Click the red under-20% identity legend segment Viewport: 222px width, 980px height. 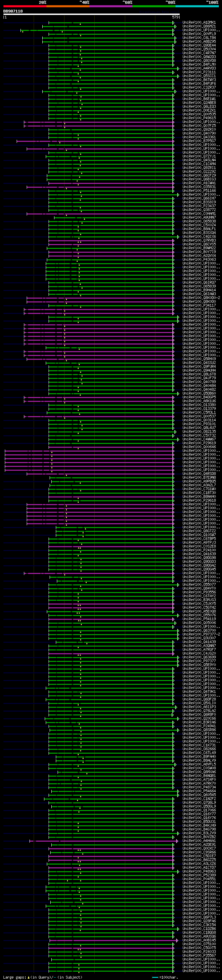[25, 6]
